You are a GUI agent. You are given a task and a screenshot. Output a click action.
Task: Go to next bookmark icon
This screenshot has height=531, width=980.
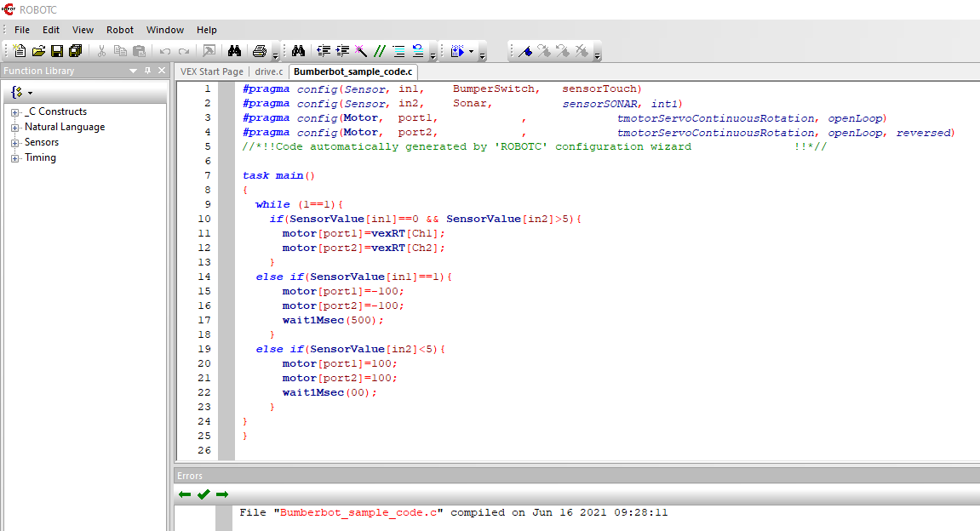[544, 51]
